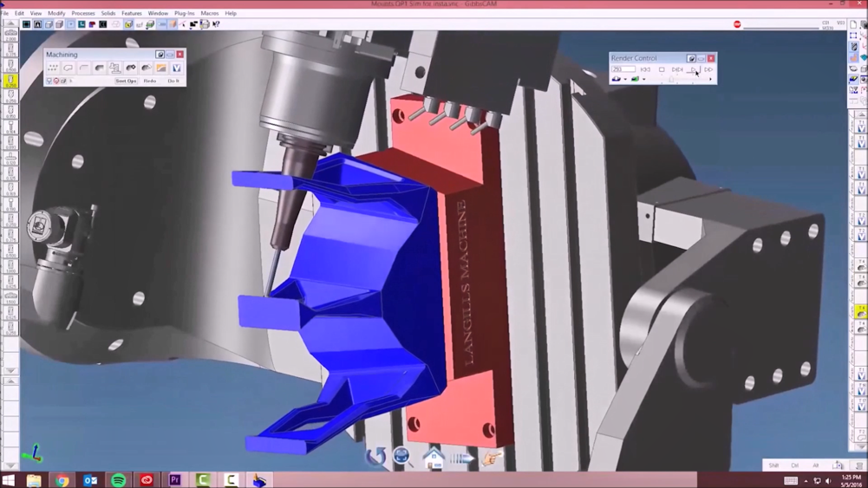Open the Solids menu
This screenshot has width=868, height=488.
[x=108, y=14]
